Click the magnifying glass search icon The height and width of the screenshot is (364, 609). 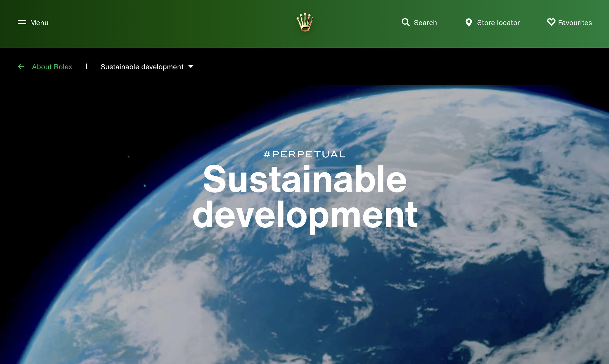pos(405,22)
